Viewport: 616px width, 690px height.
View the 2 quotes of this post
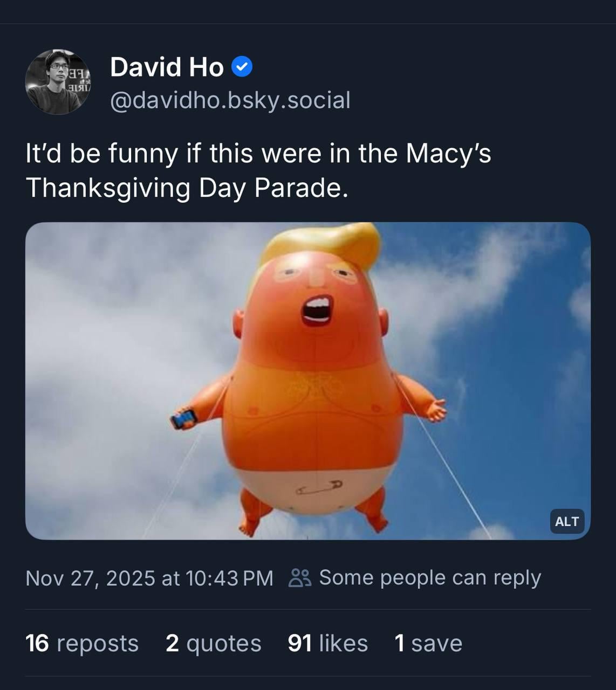213,643
